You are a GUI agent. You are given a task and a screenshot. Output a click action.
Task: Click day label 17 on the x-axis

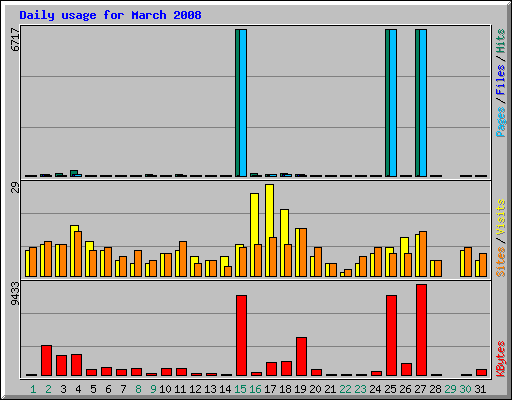pyautogui.click(x=270, y=389)
